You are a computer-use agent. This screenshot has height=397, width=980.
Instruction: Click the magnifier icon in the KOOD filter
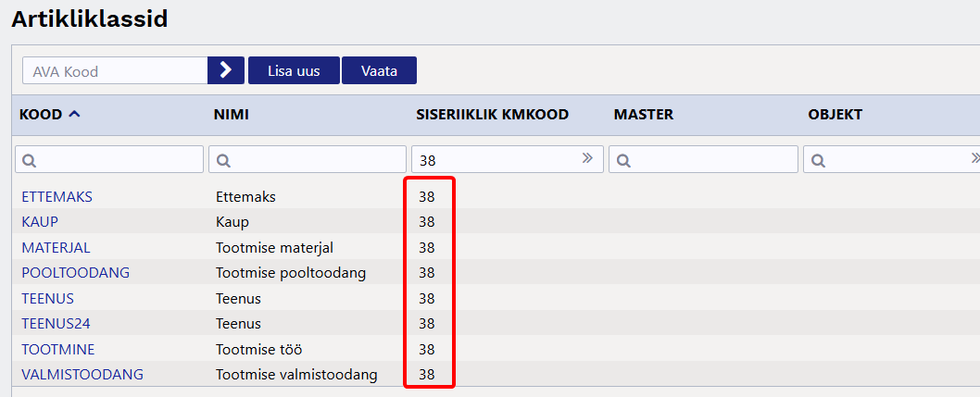[30, 161]
